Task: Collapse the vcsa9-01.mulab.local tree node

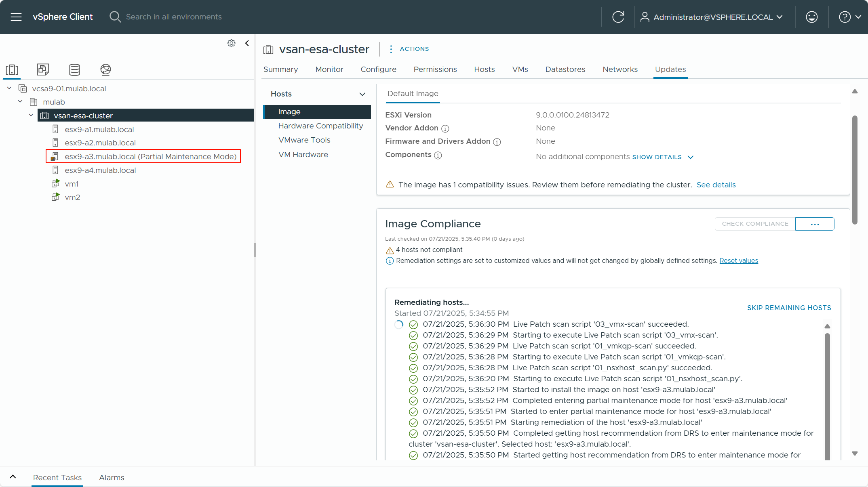Action: pyautogui.click(x=9, y=88)
